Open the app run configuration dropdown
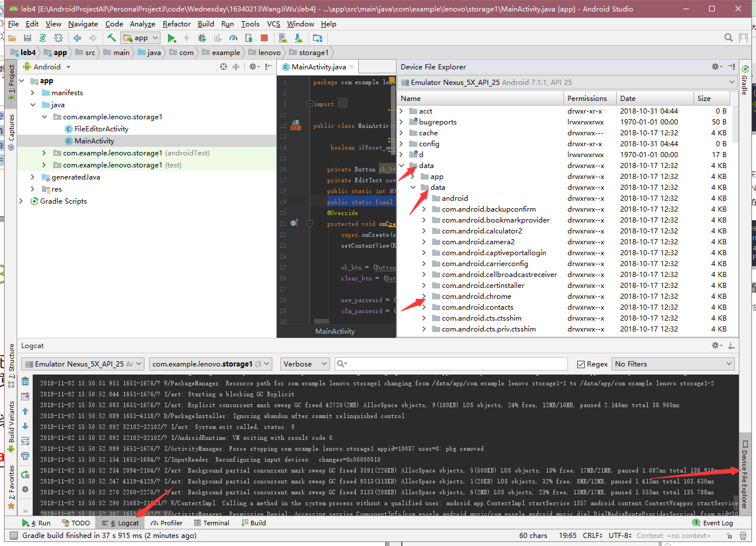The width and height of the screenshot is (756, 546). point(140,38)
